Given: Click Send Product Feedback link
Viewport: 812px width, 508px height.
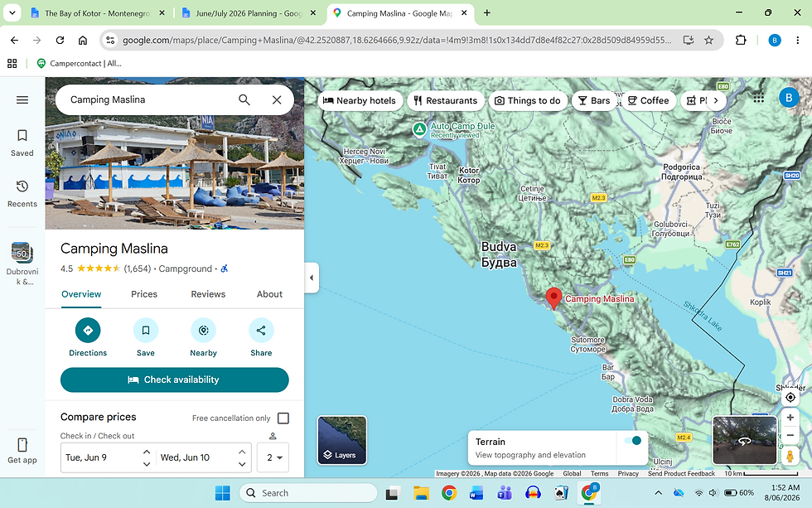Looking at the screenshot, I should (681, 473).
